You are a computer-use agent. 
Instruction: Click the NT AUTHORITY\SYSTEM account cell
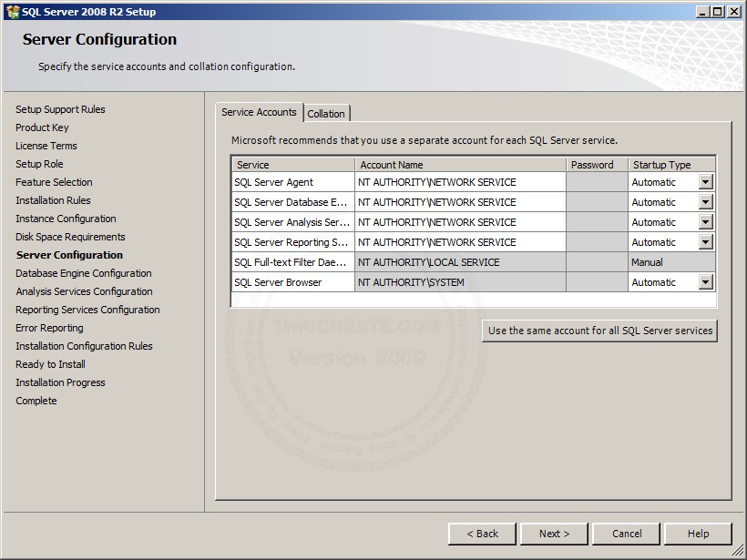coord(460,282)
